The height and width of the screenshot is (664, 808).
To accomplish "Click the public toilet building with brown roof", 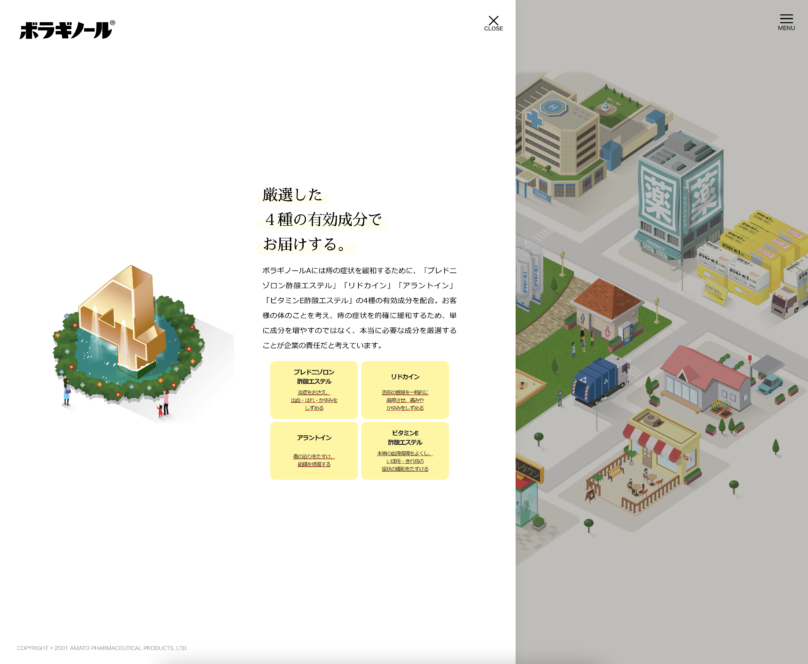I will (x=608, y=314).
